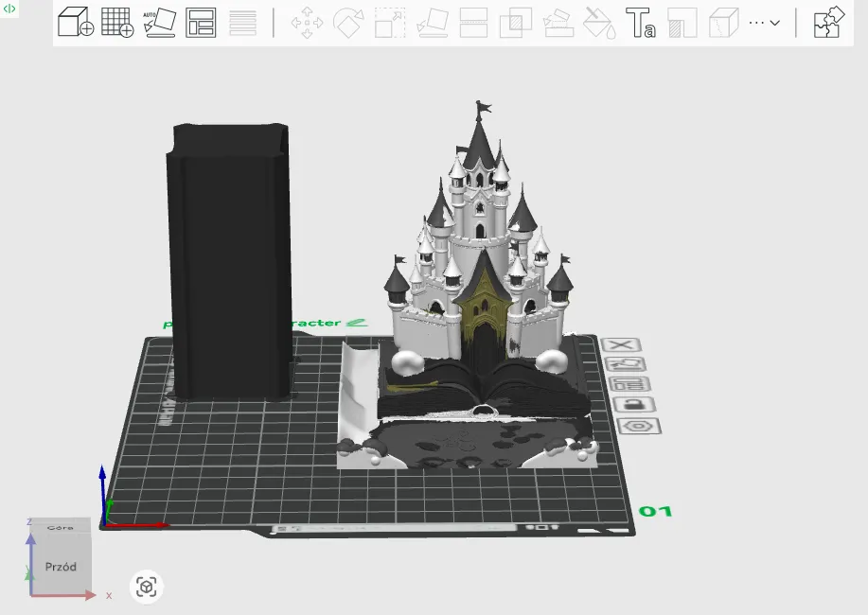Open the Variable layer height tool
868x615 pixels.
click(242, 23)
